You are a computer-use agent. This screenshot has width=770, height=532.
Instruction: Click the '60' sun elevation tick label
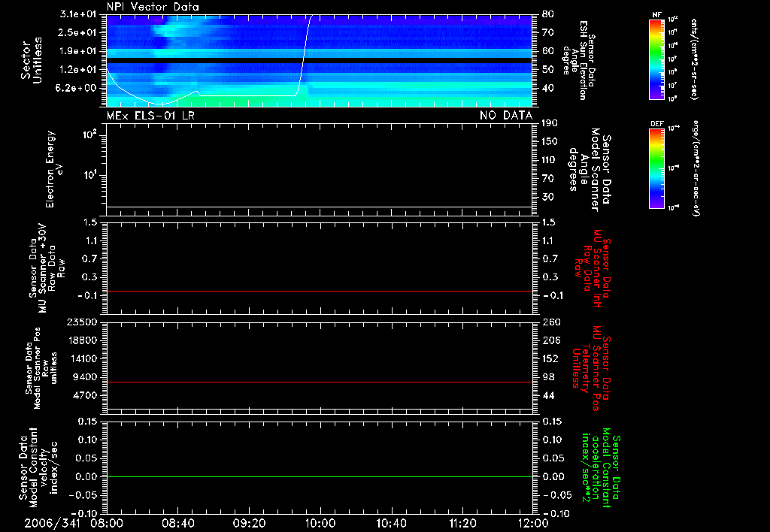click(548, 51)
